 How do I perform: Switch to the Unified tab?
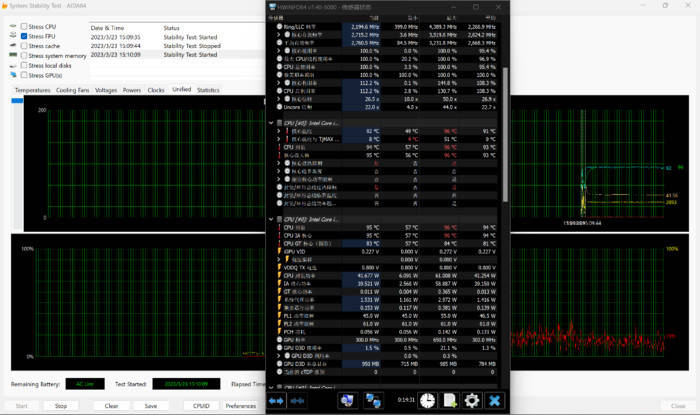click(181, 90)
